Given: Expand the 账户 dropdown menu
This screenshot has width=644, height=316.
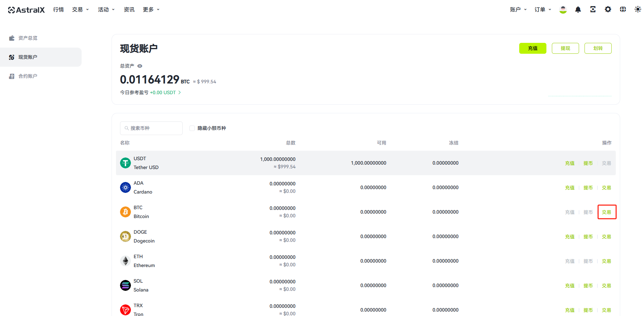Looking at the screenshot, I should coord(519,10).
